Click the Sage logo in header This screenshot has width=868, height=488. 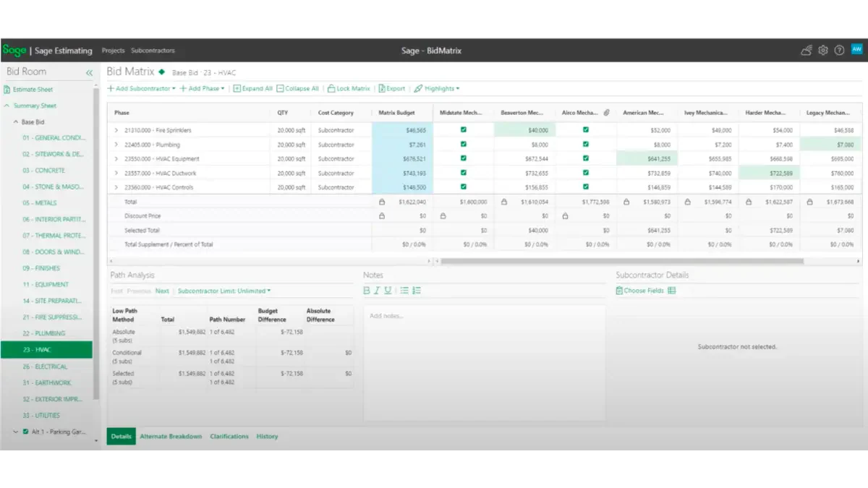point(14,51)
